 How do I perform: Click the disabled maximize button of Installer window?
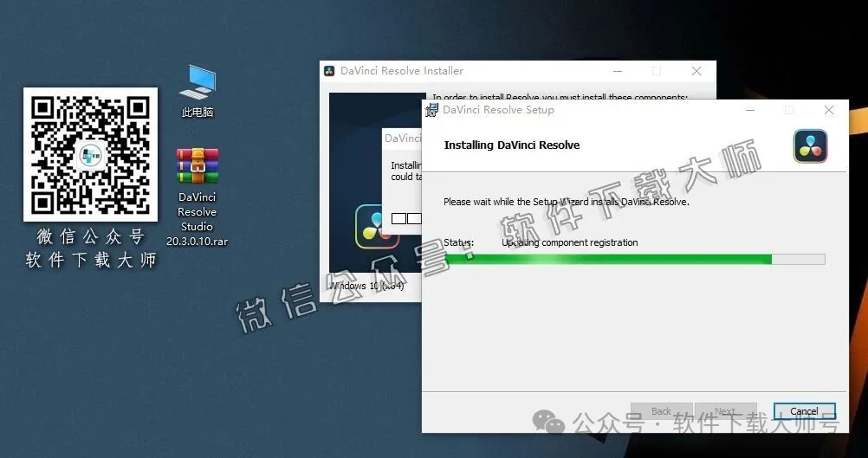tap(657, 71)
